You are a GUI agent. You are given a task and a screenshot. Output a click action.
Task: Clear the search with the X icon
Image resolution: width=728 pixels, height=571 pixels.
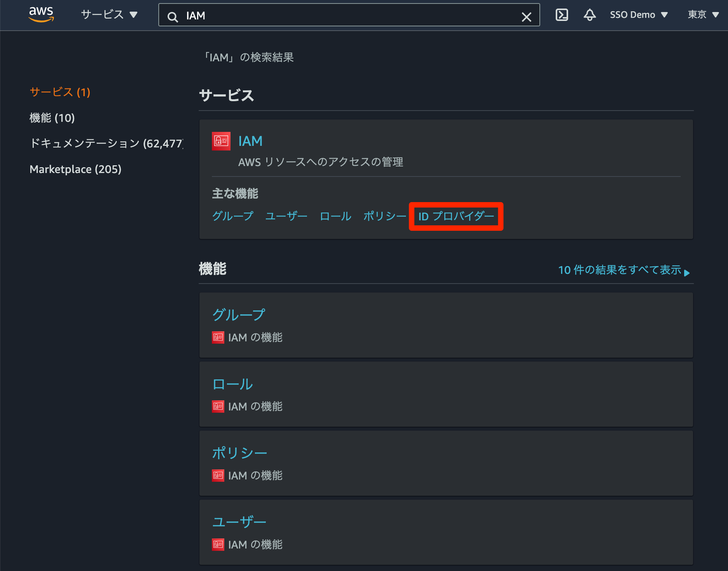[526, 17]
